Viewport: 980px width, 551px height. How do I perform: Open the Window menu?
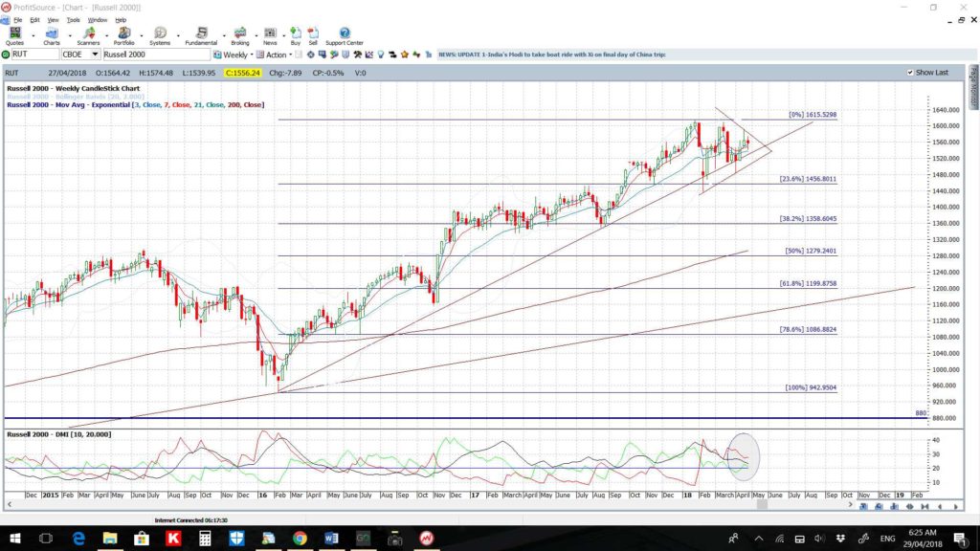(98, 20)
